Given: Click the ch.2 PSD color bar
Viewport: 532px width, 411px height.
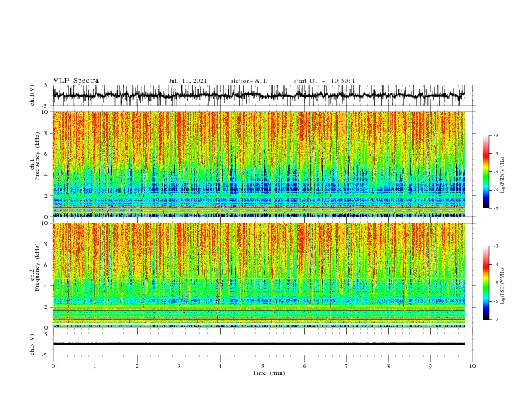Looking at the screenshot, I should (x=486, y=283).
